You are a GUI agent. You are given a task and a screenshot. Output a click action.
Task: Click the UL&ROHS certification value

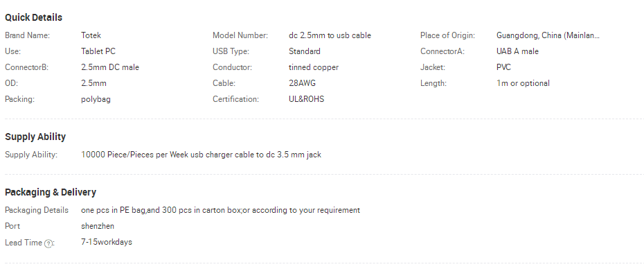coord(306,99)
